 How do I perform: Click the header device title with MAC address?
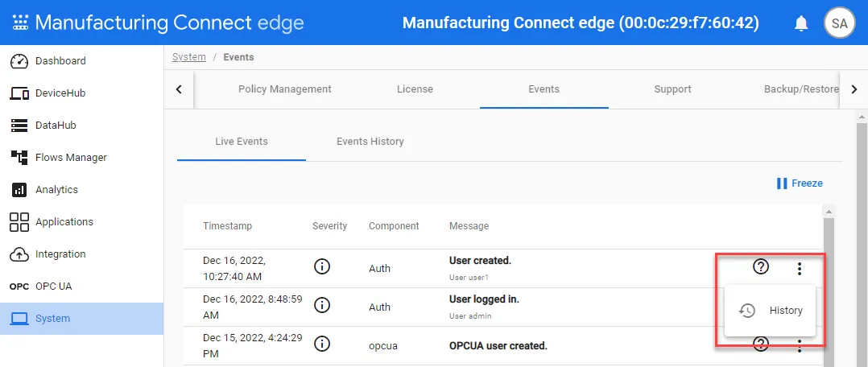coord(581,23)
